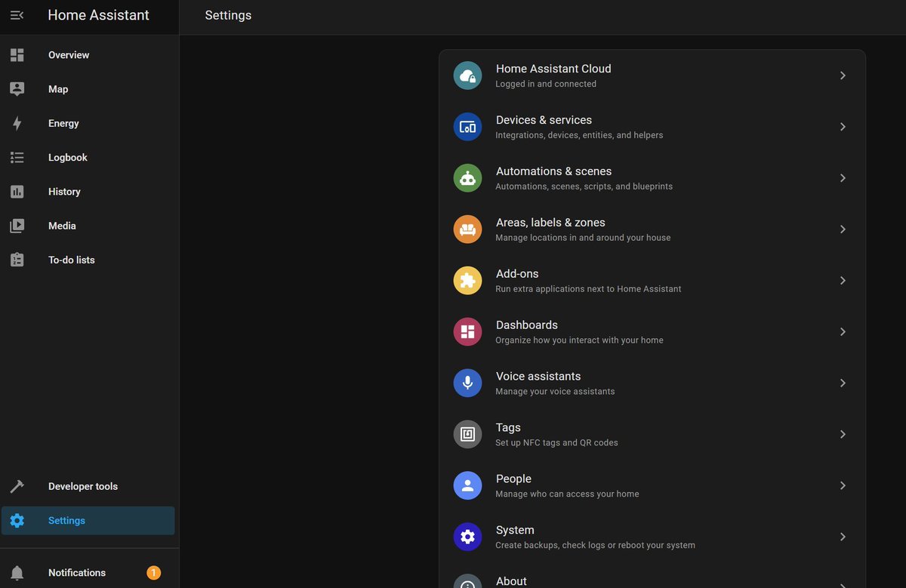The height and width of the screenshot is (588, 906).
Task: Click the Logbook list icon
Action: coord(17,157)
